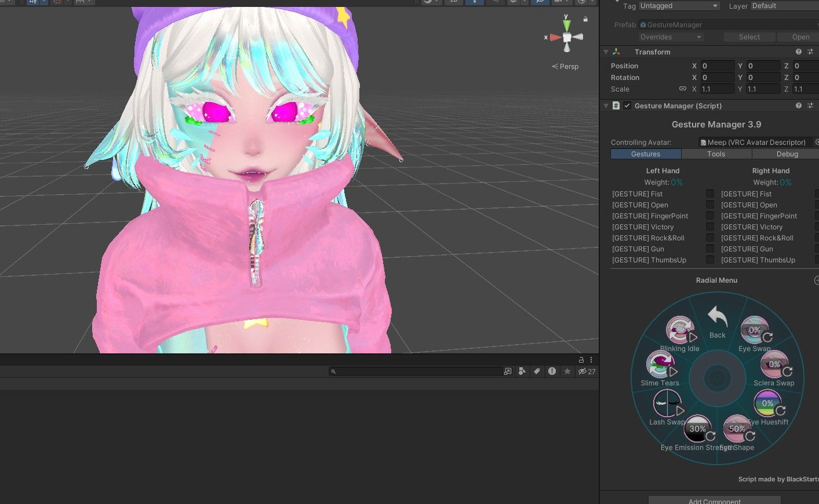Click project search-by-log-type icon
The height and width of the screenshot is (504, 819).
pos(552,371)
